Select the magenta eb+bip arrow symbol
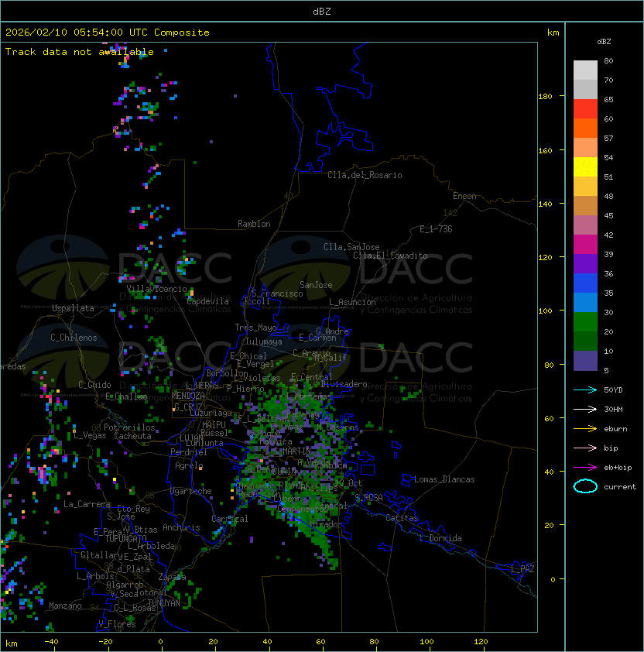Image resolution: width=644 pixels, height=652 pixels. [585, 467]
